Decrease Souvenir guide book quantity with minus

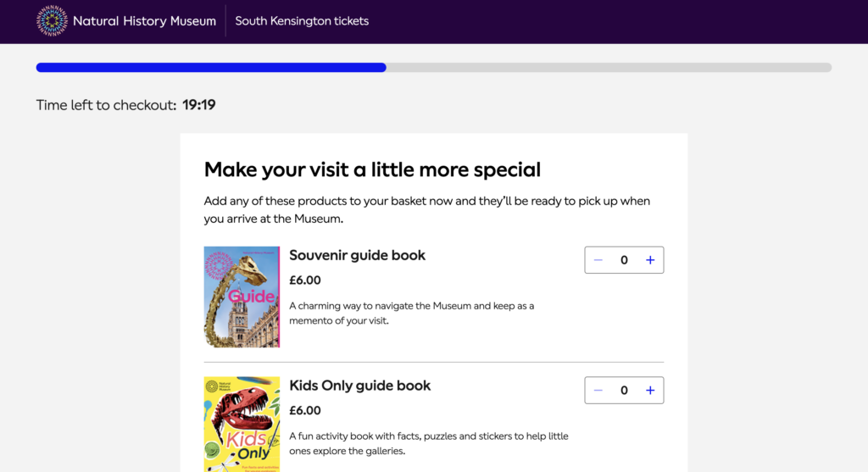(598, 260)
